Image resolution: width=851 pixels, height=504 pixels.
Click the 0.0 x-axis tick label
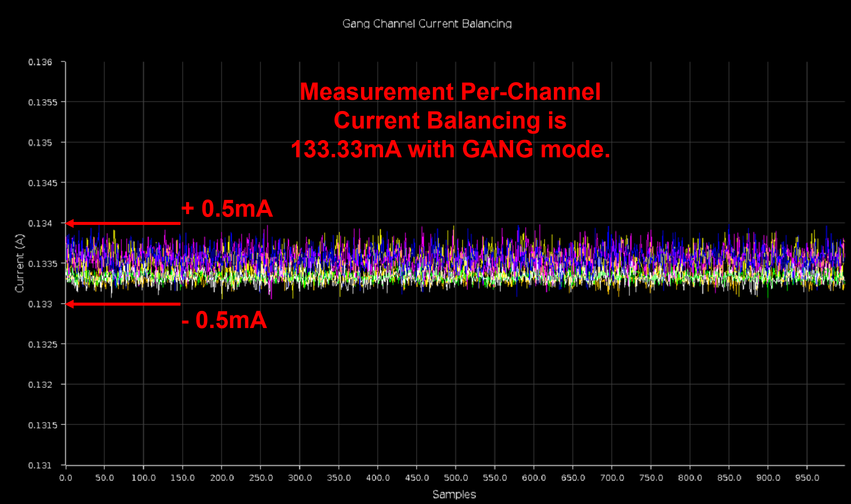(66, 478)
